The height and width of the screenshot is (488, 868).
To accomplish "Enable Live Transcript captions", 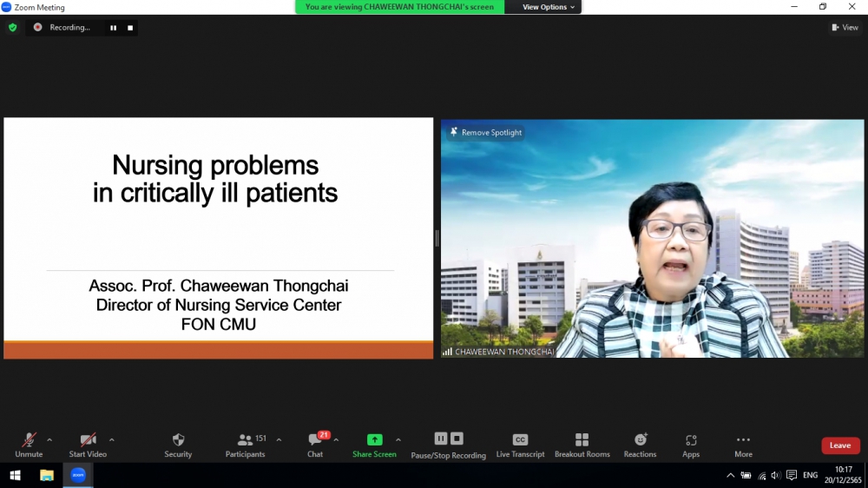I will [x=520, y=445].
